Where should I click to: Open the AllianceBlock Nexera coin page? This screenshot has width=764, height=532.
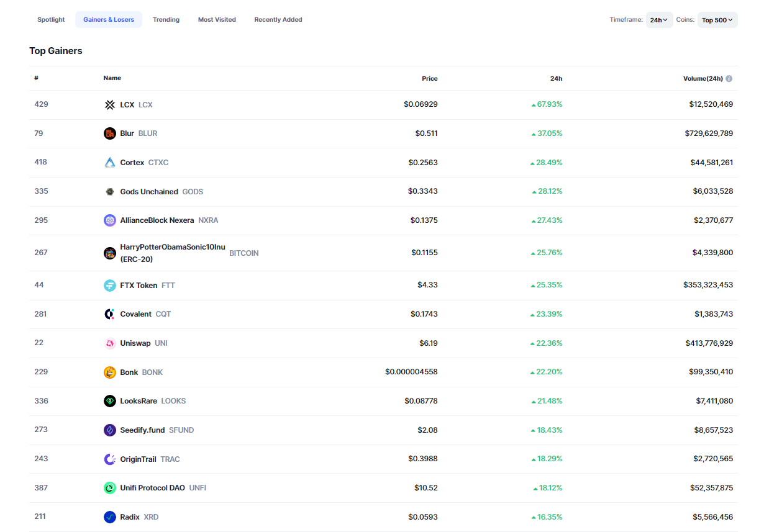click(x=157, y=220)
